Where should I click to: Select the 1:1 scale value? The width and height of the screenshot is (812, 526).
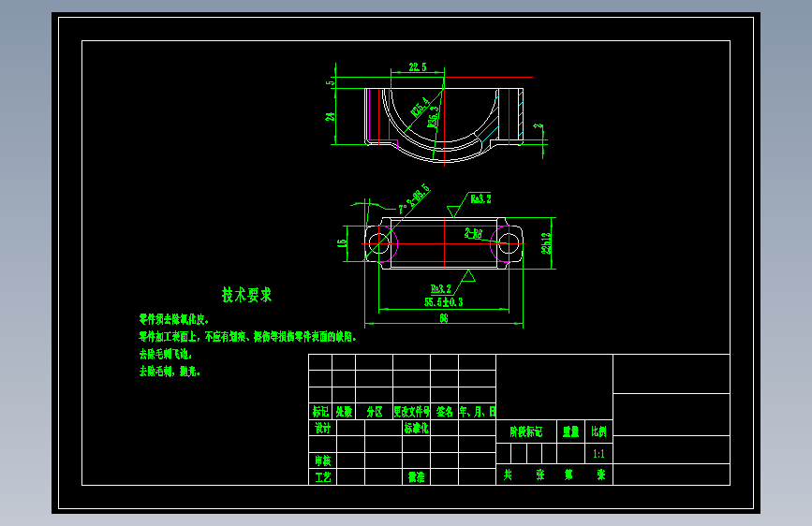click(x=598, y=454)
